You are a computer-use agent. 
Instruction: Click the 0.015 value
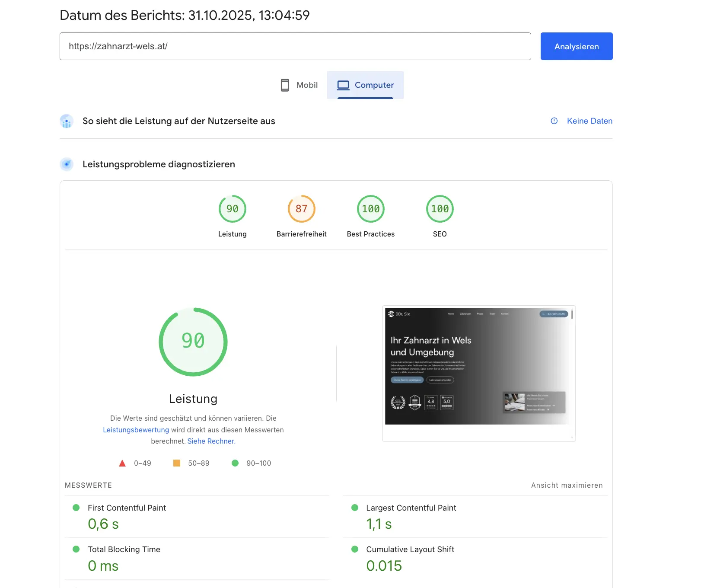tap(384, 566)
